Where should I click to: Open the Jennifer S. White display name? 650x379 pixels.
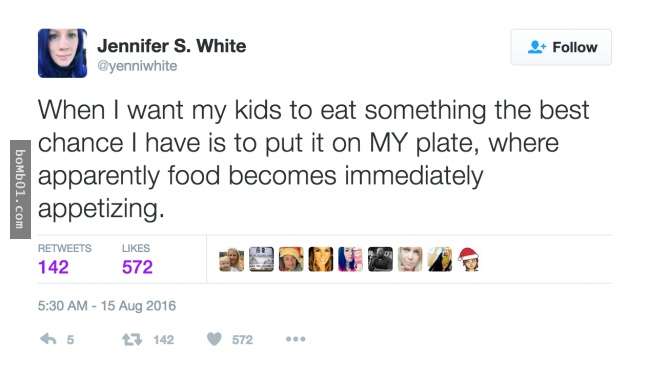tap(172, 46)
